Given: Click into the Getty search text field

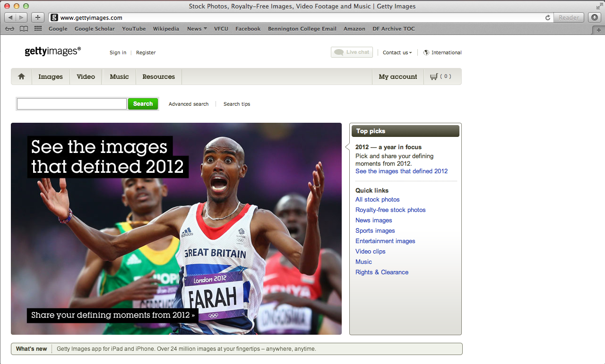Looking at the screenshot, I should [71, 104].
